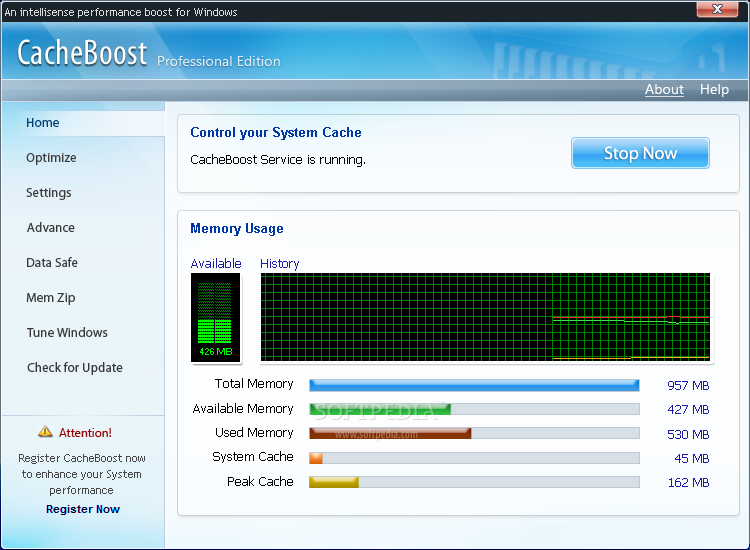The height and width of the screenshot is (550, 750).
Task: Open Settings in the sidebar
Action: click(48, 193)
